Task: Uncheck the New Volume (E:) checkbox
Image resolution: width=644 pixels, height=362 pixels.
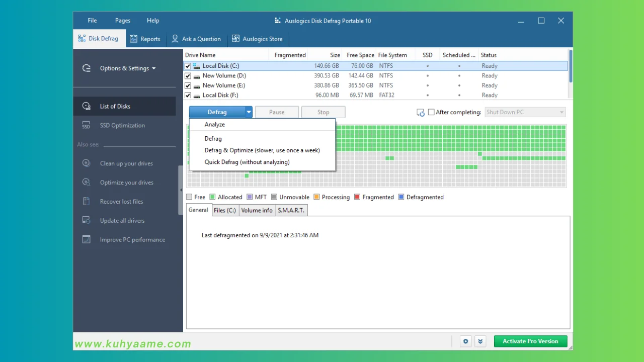Action: click(188, 85)
